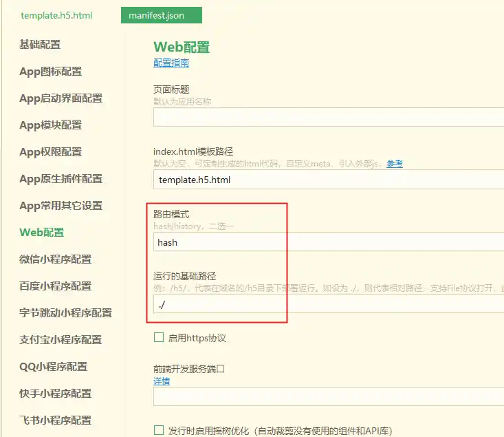Select App模块配置 in sidebar
Screen dimensions: 504x437
(x=50, y=125)
